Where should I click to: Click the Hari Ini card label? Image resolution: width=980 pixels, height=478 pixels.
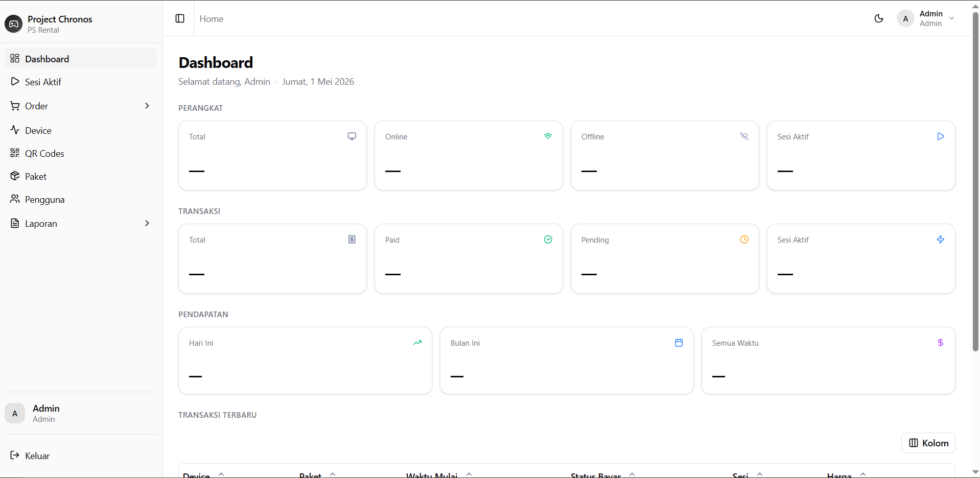point(201,343)
